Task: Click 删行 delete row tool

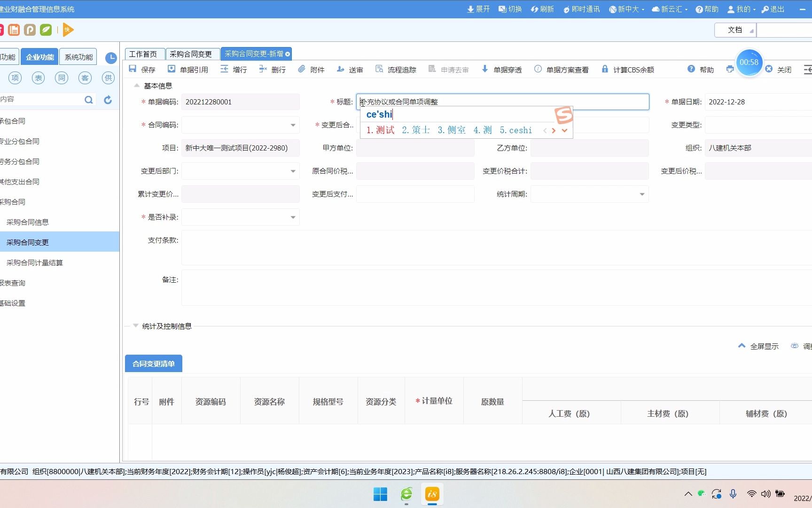Action: (x=272, y=70)
